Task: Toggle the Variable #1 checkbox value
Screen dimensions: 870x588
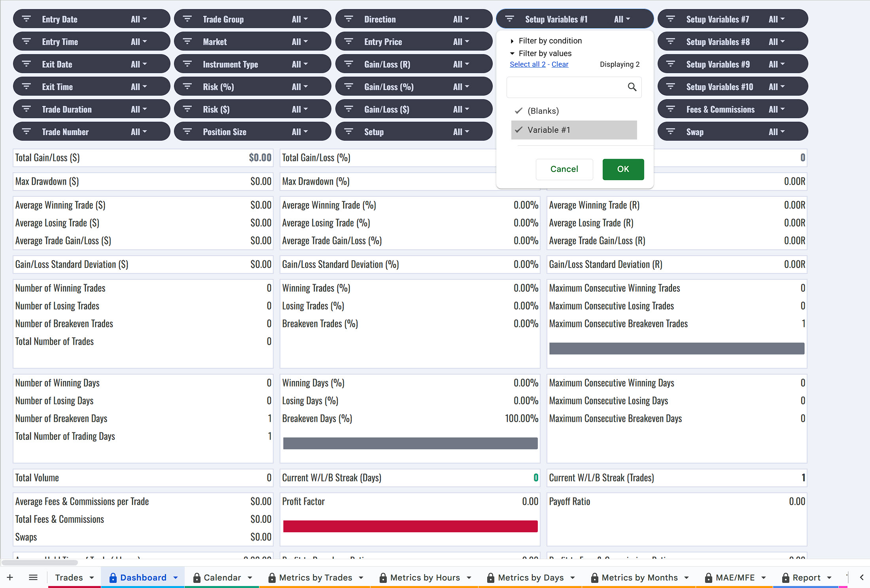Action: point(548,130)
